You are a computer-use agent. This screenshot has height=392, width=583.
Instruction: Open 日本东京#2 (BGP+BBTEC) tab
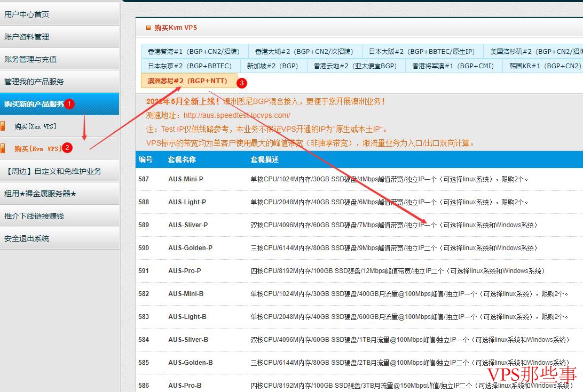(x=190, y=66)
